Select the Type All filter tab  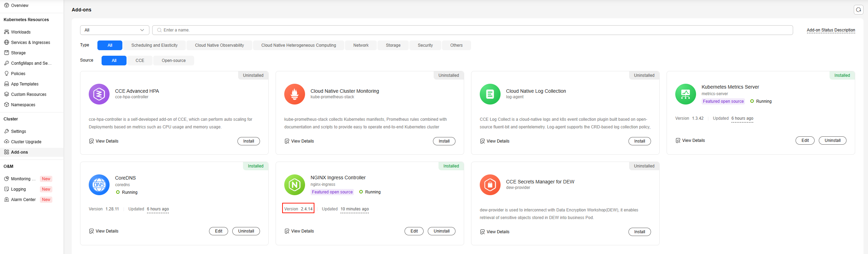tap(110, 45)
